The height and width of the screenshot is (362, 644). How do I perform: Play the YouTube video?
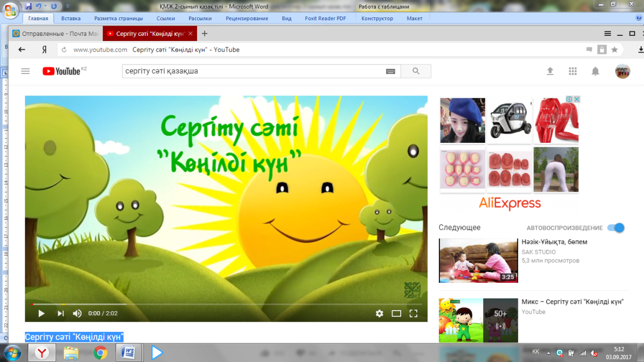[41, 313]
